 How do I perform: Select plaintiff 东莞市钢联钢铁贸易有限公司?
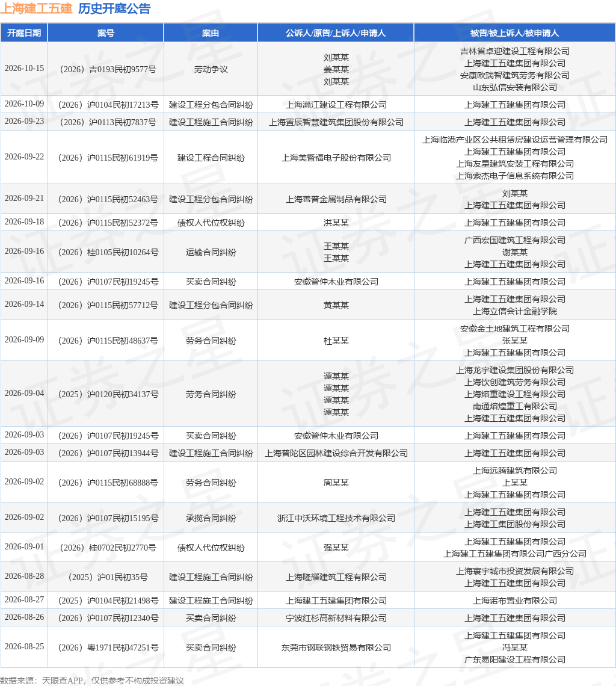pyautogui.click(x=336, y=648)
